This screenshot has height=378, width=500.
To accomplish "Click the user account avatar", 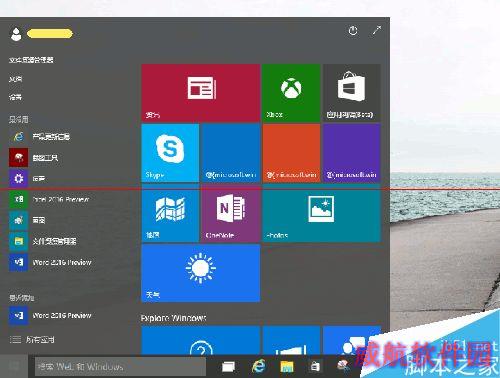I will 16,34.
